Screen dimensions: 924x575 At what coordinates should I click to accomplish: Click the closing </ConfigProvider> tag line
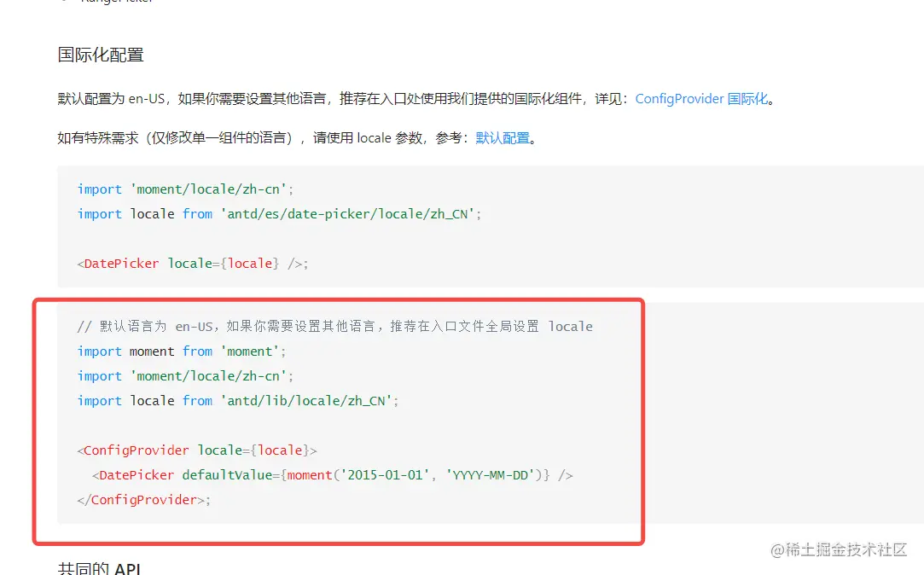[x=144, y=500]
